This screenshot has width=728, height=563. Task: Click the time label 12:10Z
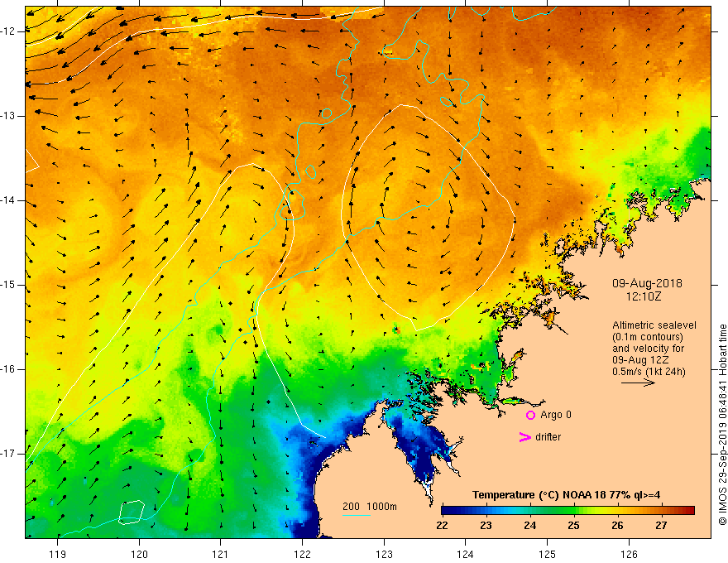point(643,296)
